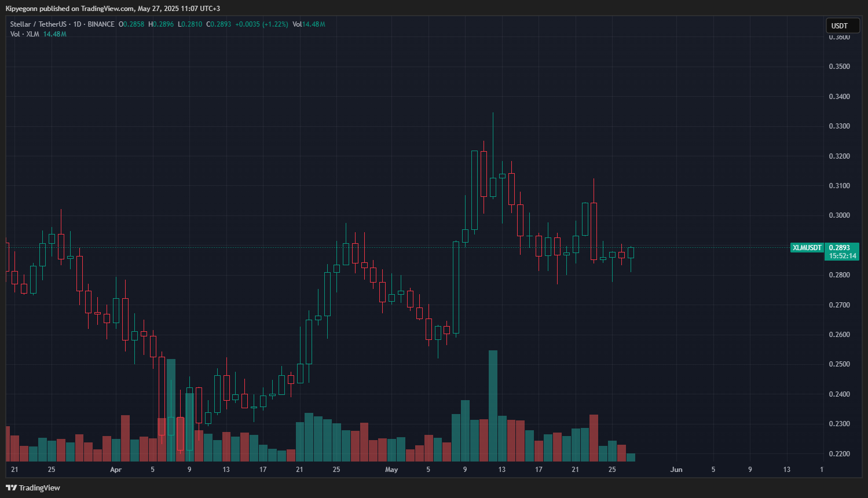Click the green XLMUSDT price line tag
Viewport: 868px width, 498px height.
point(807,248)
